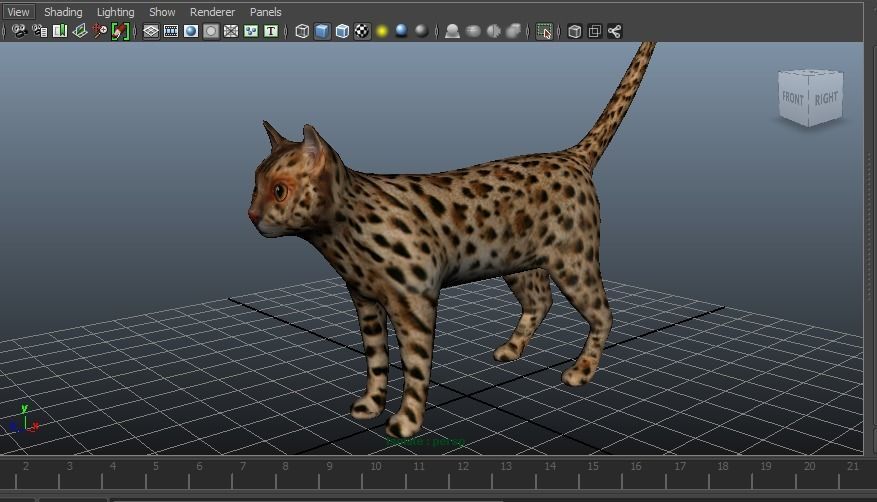
Task: Switch to Wireframe cube display
Action: click(302, 31)
